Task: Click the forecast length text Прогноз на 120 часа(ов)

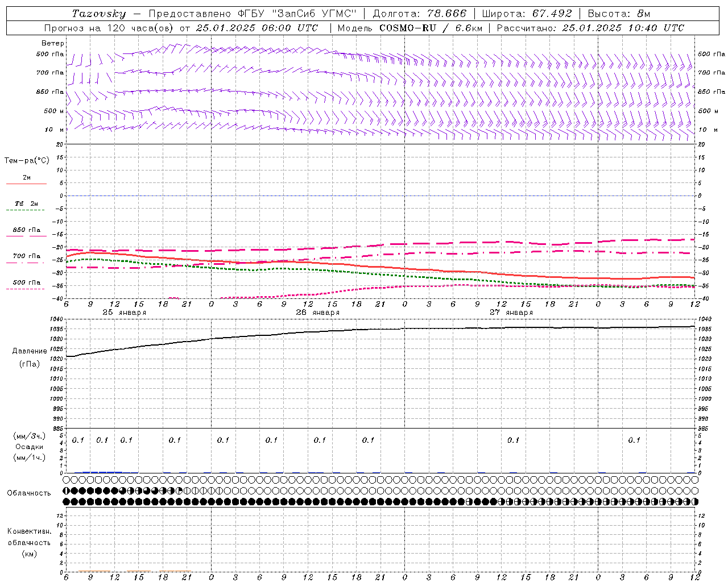Action: (109, 28)
